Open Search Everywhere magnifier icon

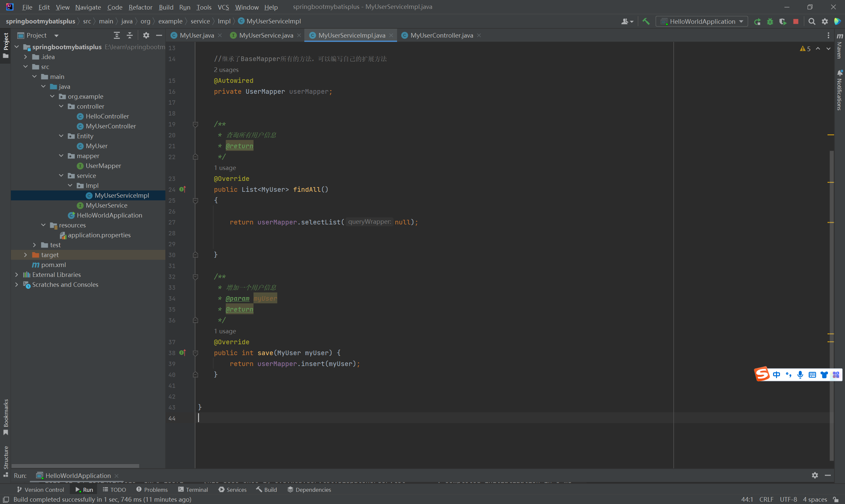coord(812,21)
